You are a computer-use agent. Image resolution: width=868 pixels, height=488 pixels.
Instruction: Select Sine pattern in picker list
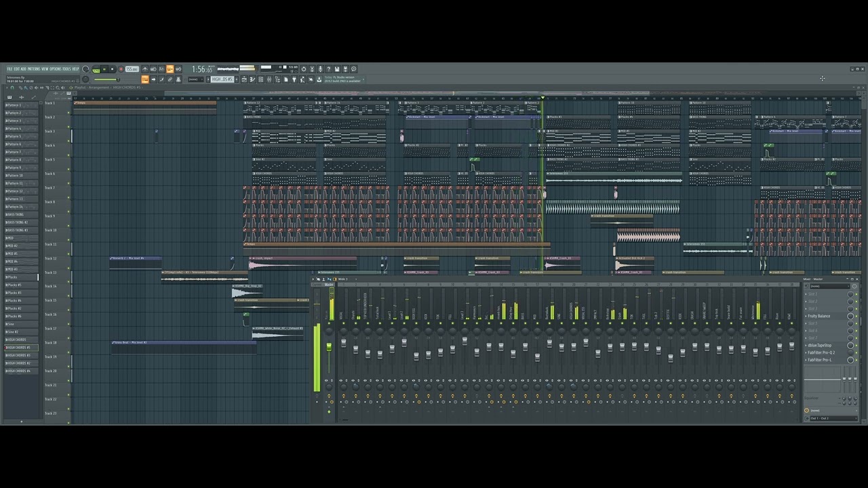tap(22, 324)
